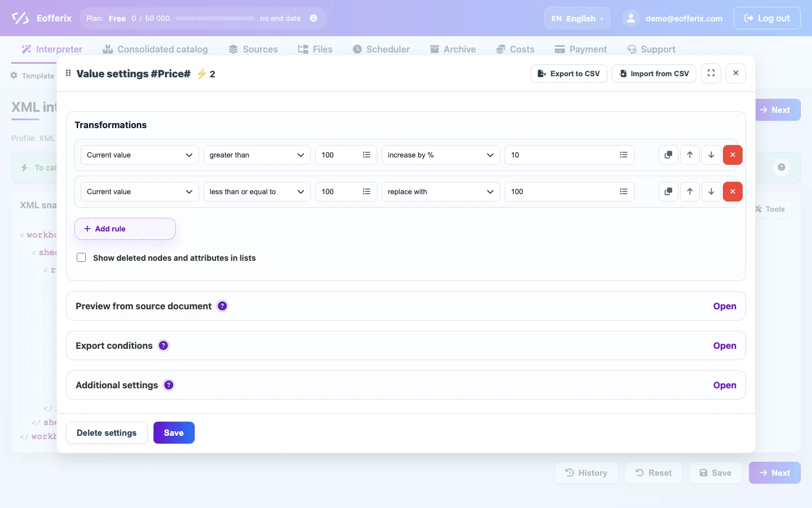This screenshot has height=508, width=812.
Task: Go to the Consolidated catalog tab
Action: point(155,49)
